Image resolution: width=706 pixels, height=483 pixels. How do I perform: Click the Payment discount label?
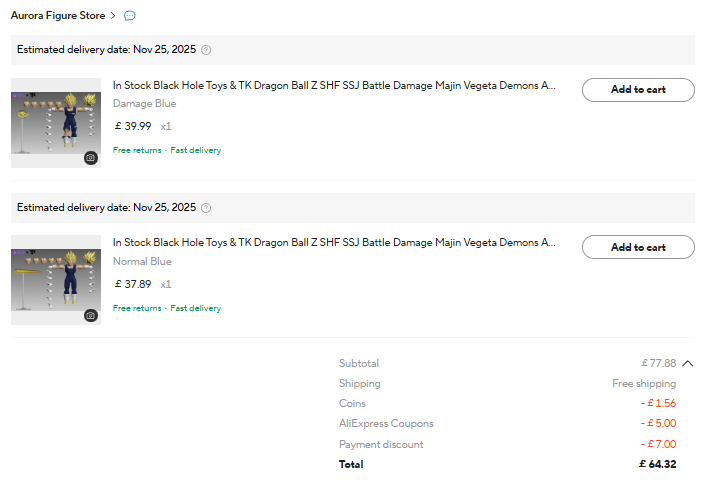(381, 445)
